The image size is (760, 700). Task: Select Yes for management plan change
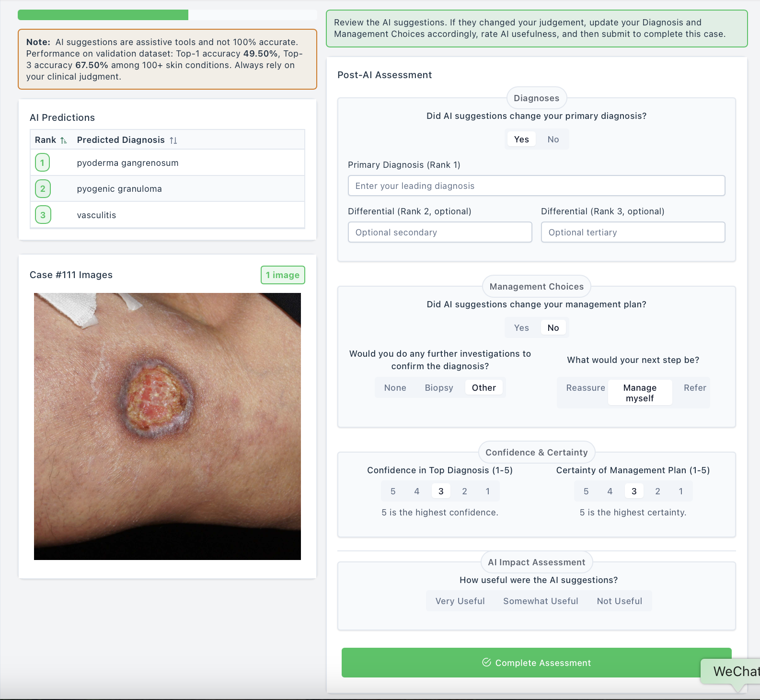pos(521,328)
